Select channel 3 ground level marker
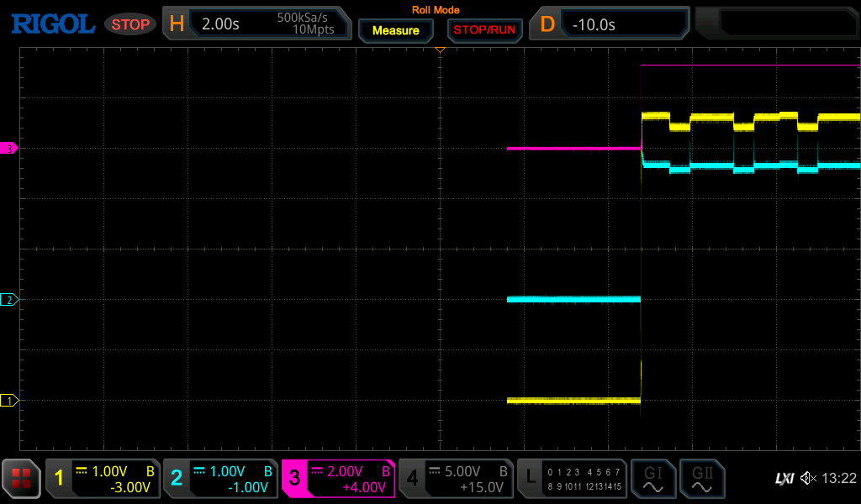This screenshot has height=504, width=861. tap(8, 148)
